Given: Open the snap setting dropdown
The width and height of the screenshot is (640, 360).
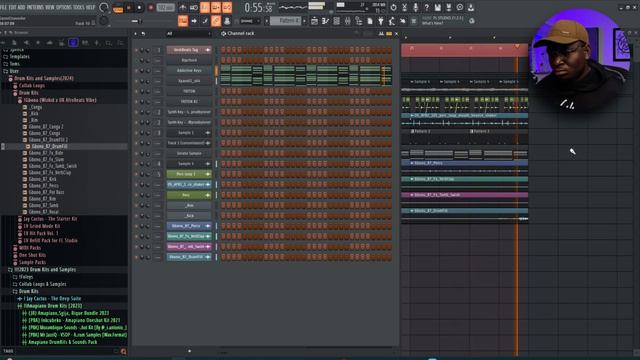Looking at the screenshot, I should [x=249, y=21].
